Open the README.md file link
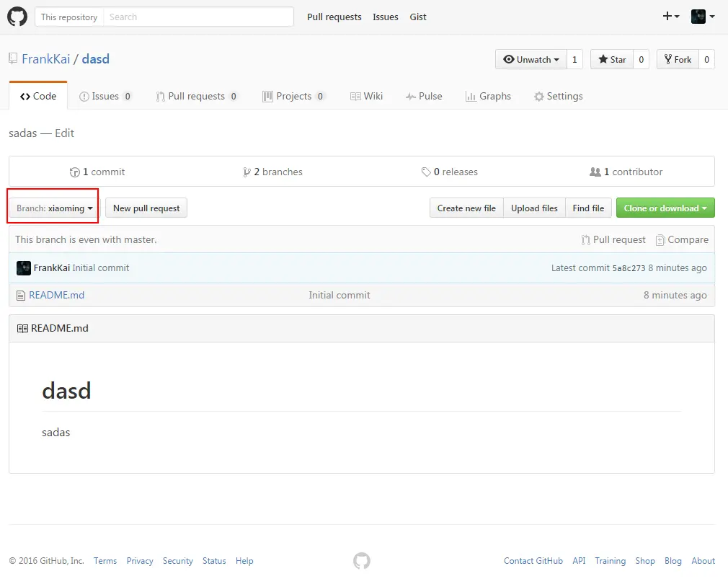 tap(57, 296)
